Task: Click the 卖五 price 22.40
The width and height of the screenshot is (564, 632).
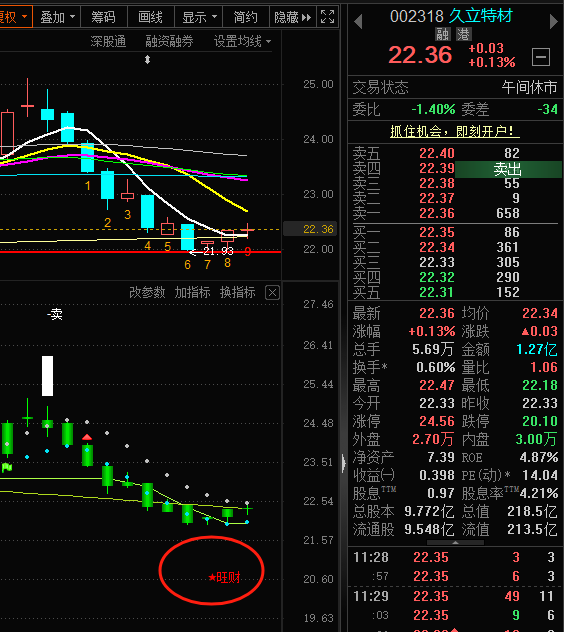Action: pos(437,153)
